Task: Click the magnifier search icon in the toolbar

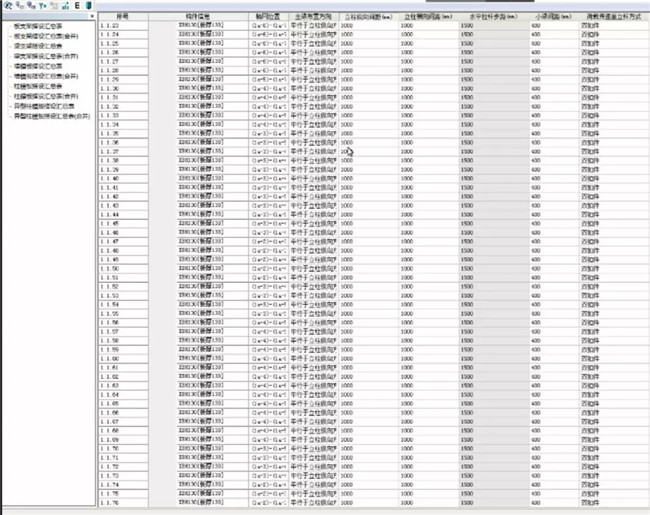Action: click(7, 5)
